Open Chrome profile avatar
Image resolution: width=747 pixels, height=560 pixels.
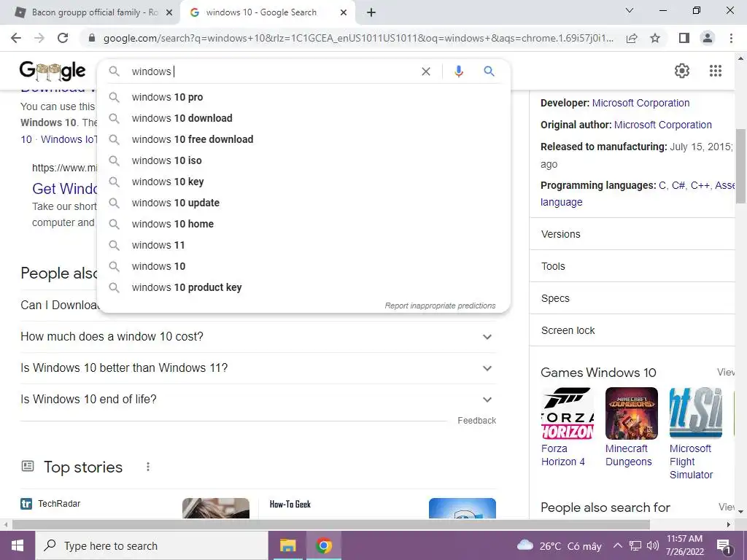[708, 38]
